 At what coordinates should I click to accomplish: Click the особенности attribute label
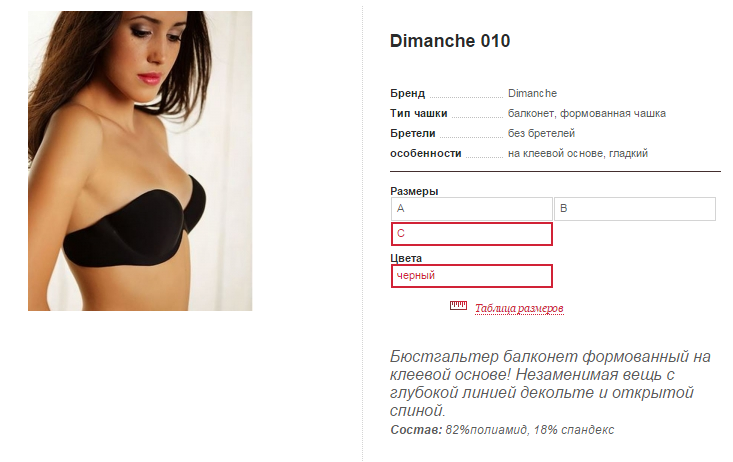426,154
